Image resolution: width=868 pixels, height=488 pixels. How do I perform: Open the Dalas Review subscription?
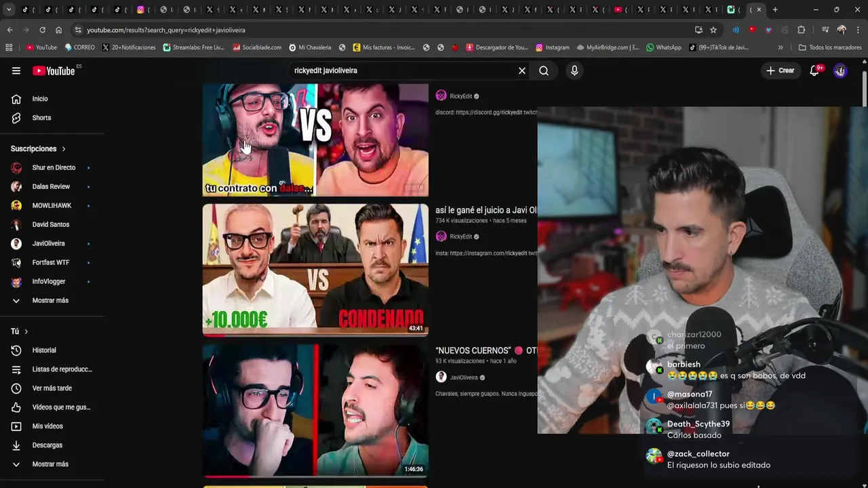pyautogui.click(x=52, y=186)
